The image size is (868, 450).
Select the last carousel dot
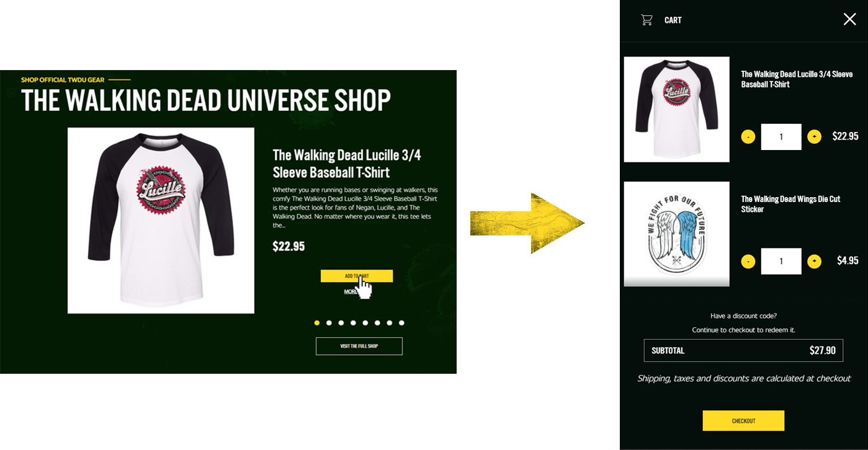[x=401, y=323]
